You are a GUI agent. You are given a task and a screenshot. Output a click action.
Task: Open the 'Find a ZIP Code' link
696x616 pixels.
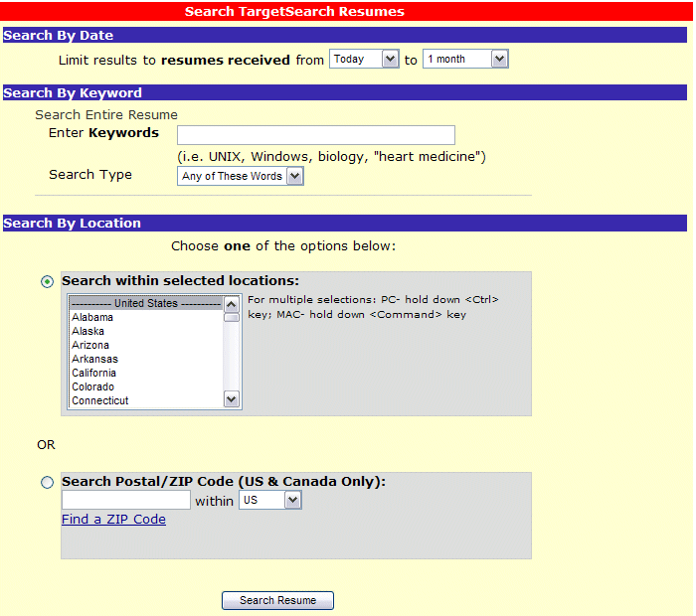coord(113,520)
